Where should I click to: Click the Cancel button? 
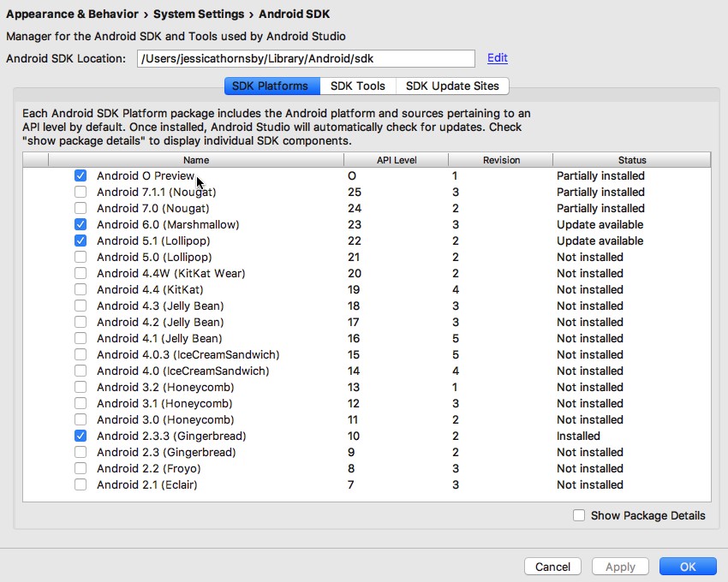pyautogui.click(x=552, y=567)
